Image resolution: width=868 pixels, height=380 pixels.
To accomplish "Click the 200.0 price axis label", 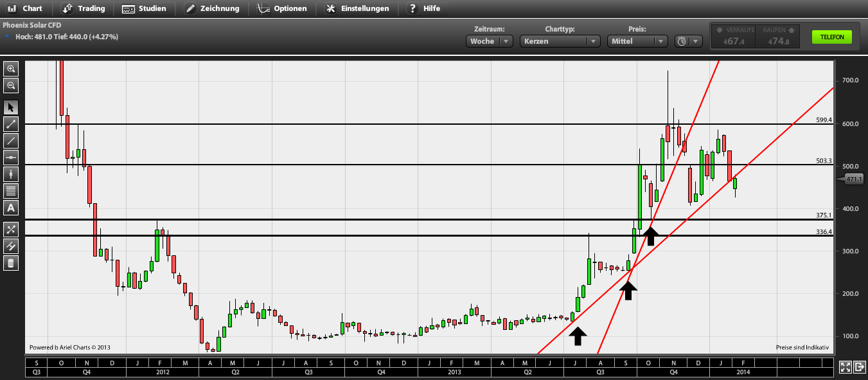I will [x=849, y=293].
